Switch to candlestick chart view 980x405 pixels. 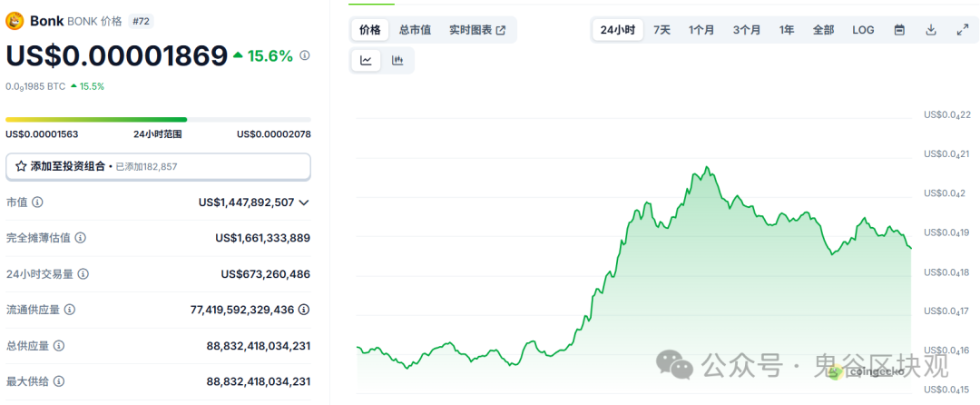pyautogui.click(x=397, y=61)
